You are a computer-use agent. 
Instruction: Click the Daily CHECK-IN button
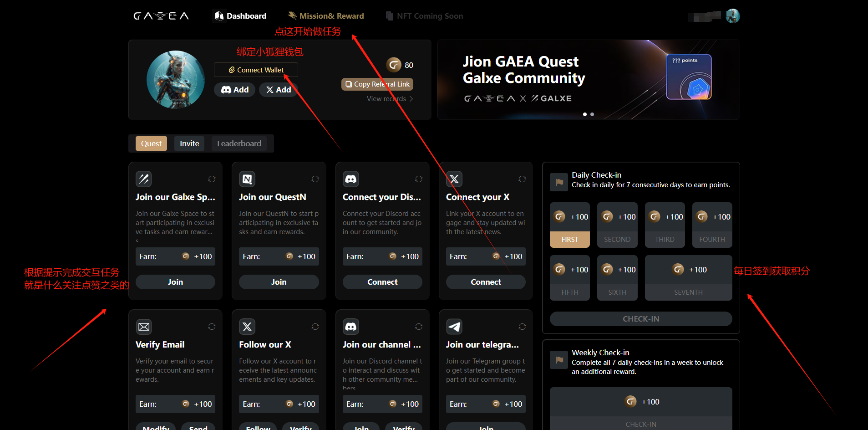pos(641,319)
